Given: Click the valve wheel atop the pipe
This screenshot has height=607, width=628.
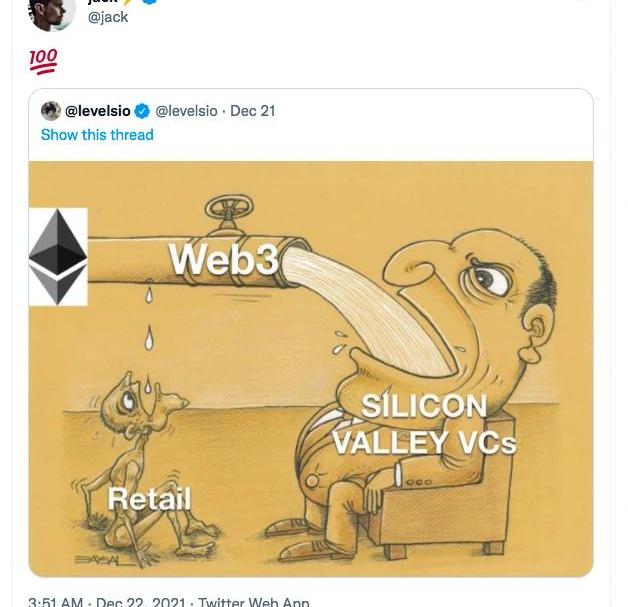Looking at the screenshot, I should tap(229, 211).
